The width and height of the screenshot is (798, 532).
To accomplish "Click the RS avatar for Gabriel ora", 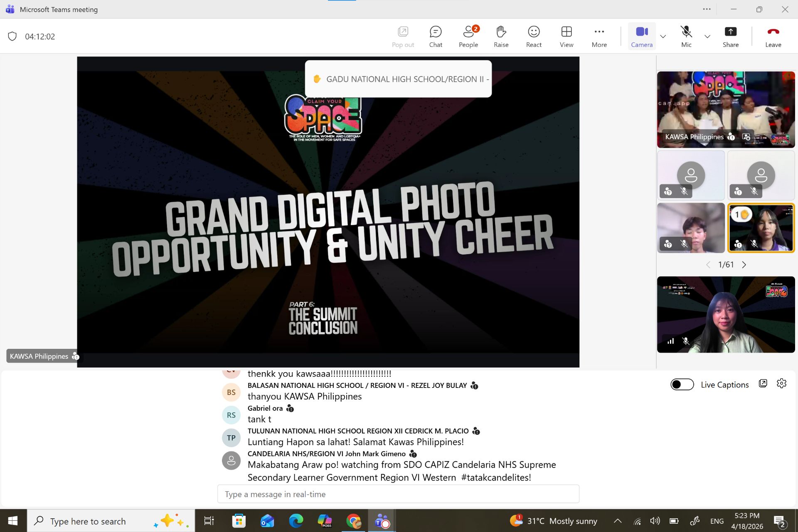I will tap(231, 415).
